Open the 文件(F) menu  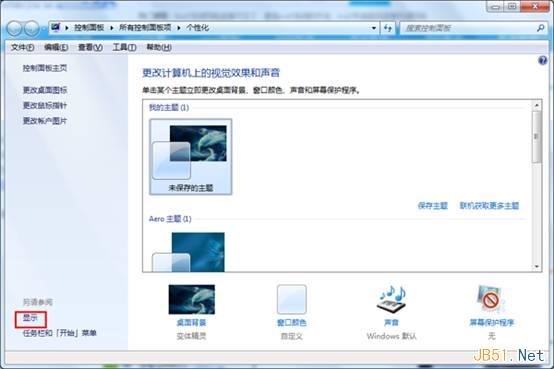22,47
